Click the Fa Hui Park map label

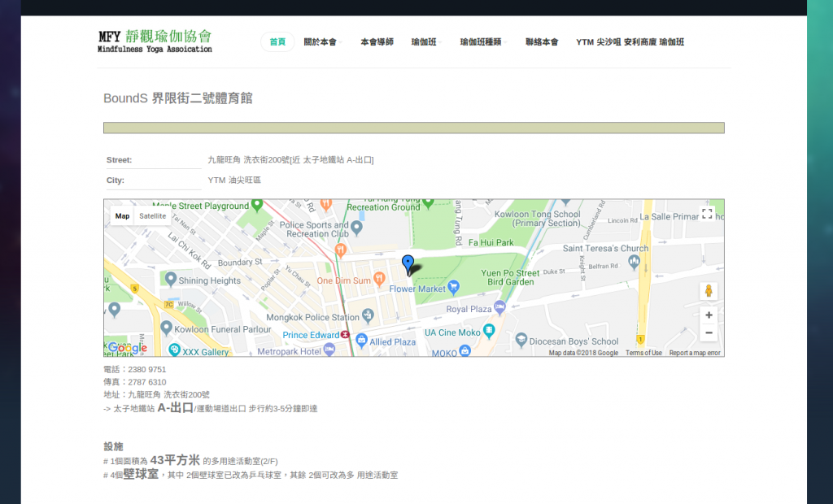tap(491, 243)
